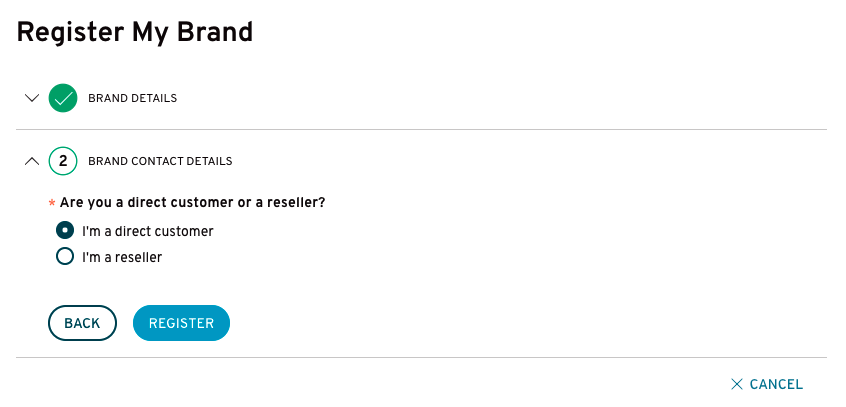Click the orange required-field asterisk

pos(52,203)
